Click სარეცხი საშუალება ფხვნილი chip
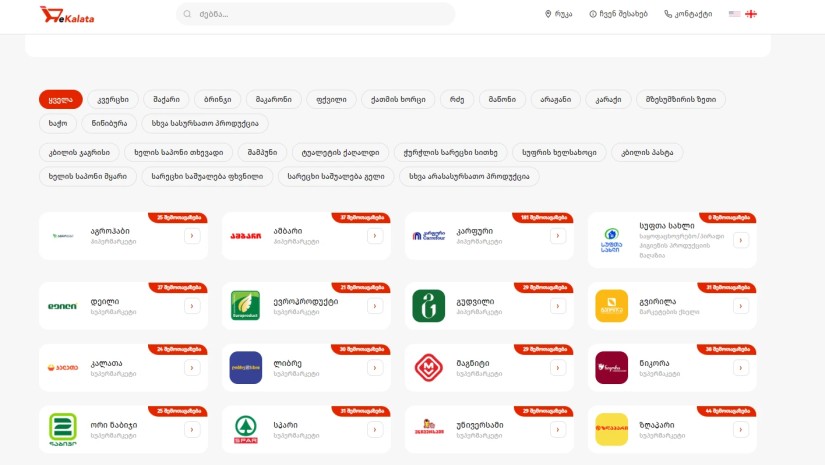Screen dimensions: 825x465 (207, 177)
